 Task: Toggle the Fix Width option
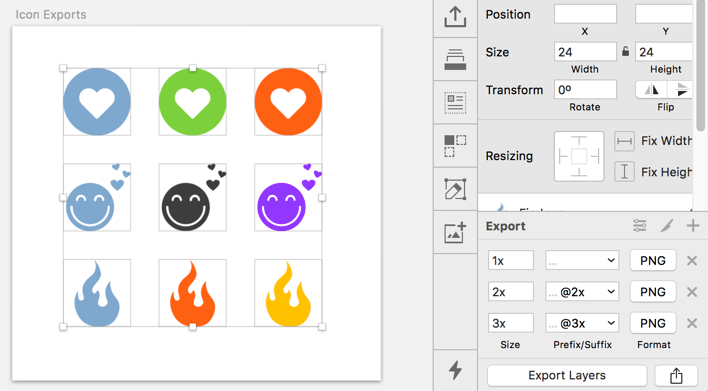(624, 141)
